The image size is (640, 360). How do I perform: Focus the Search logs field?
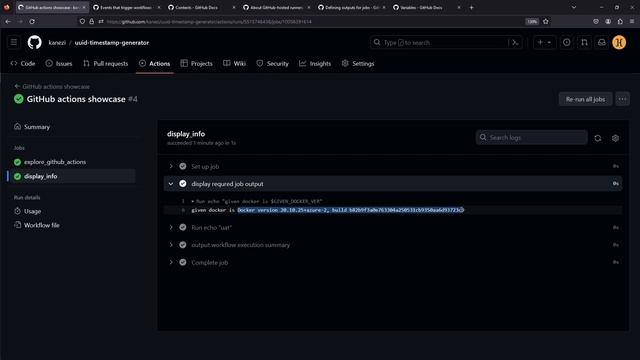tap(531, 138)
